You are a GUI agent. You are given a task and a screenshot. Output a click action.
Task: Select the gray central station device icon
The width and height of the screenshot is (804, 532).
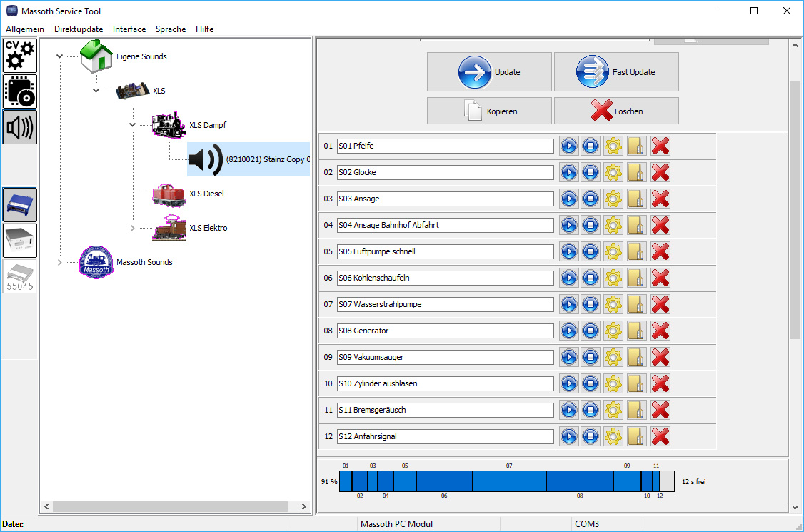[20, 240]
